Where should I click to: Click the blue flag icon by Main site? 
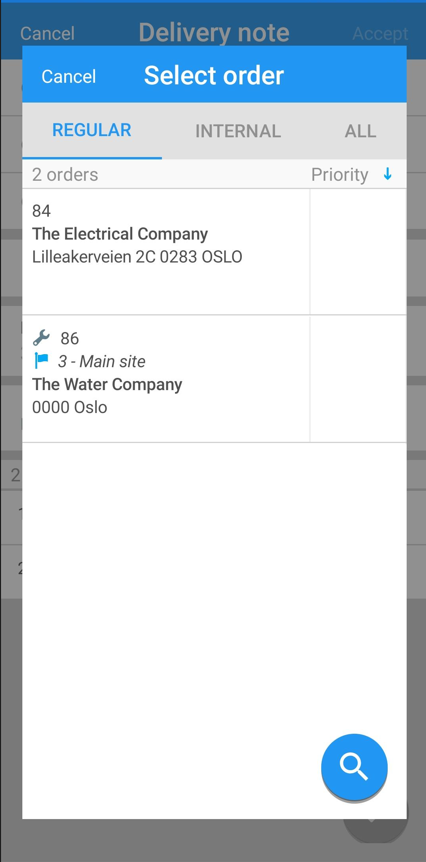pos(41,361)
